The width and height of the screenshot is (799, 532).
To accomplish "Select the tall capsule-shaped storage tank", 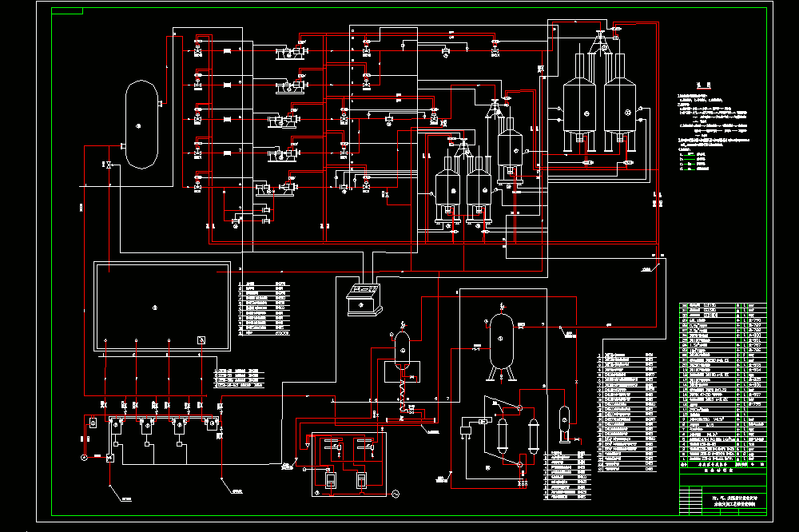I will tap(141, 125).
